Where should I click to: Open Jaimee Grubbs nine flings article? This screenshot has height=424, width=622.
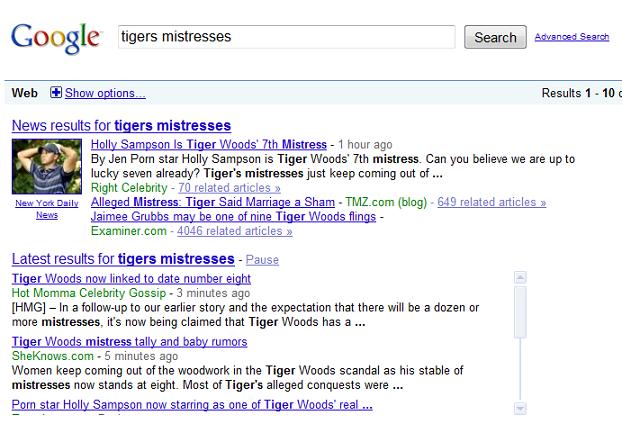pos(232,216)
